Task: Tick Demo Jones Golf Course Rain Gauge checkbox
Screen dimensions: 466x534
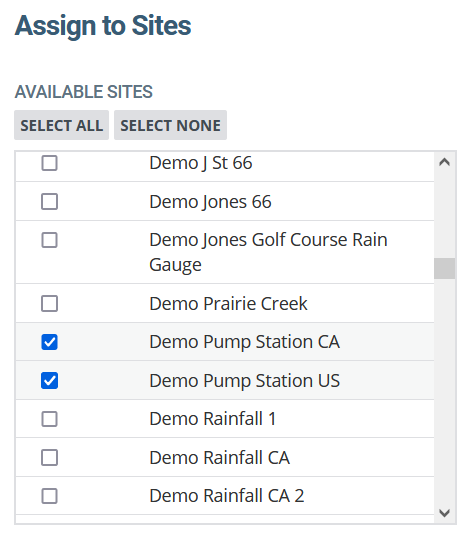Action: 49,240
